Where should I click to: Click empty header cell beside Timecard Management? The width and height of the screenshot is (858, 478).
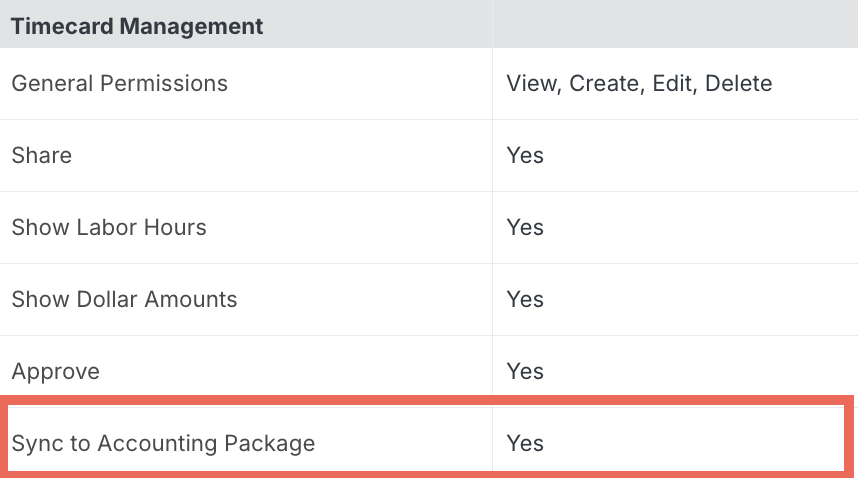pyautogui.click(x=675, y=24)
